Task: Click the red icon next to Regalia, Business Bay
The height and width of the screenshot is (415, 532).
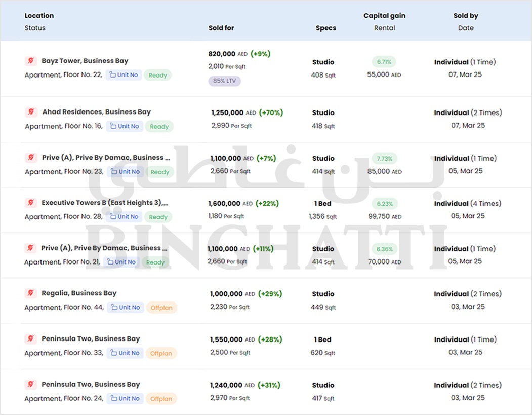Action: point(30,293)
